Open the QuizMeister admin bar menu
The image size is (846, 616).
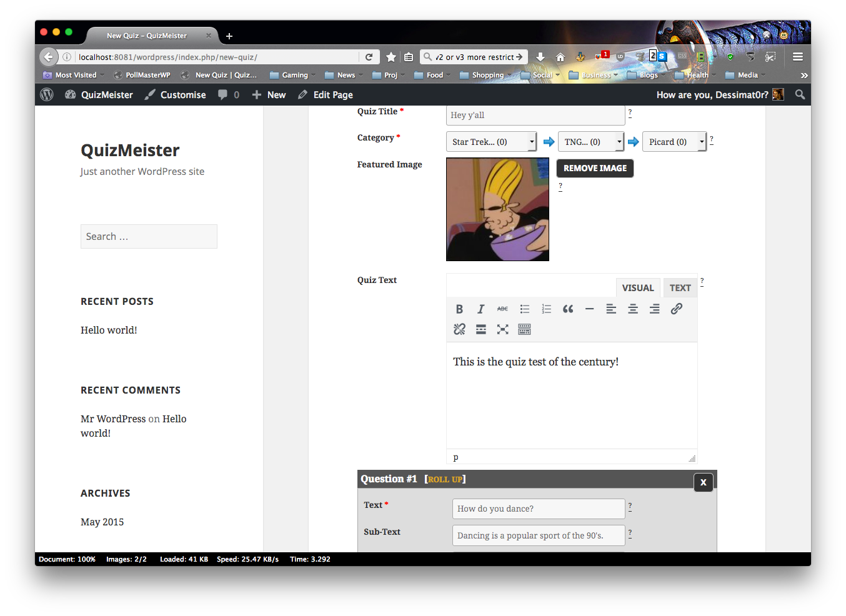point(99,94)
